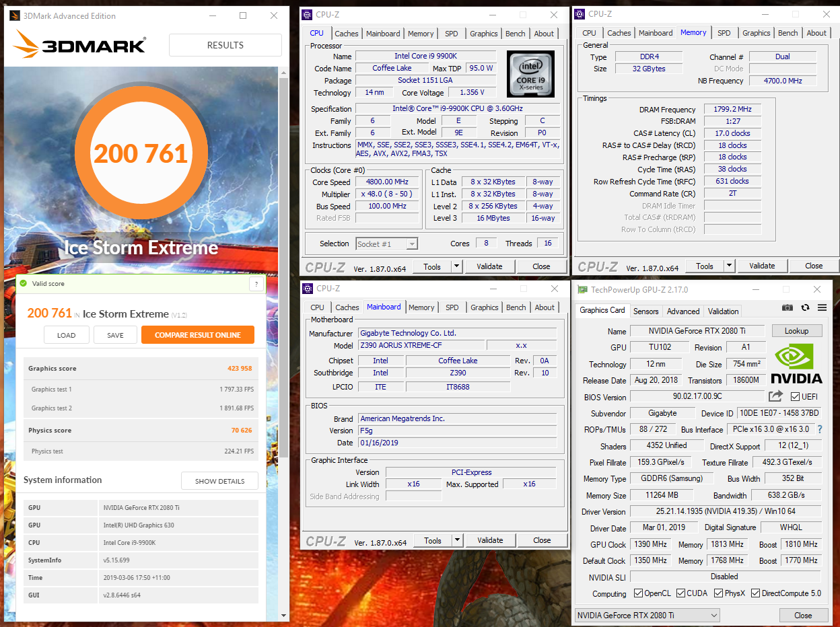Click SHOW DETAILS for system information

[x=219, y=481]
